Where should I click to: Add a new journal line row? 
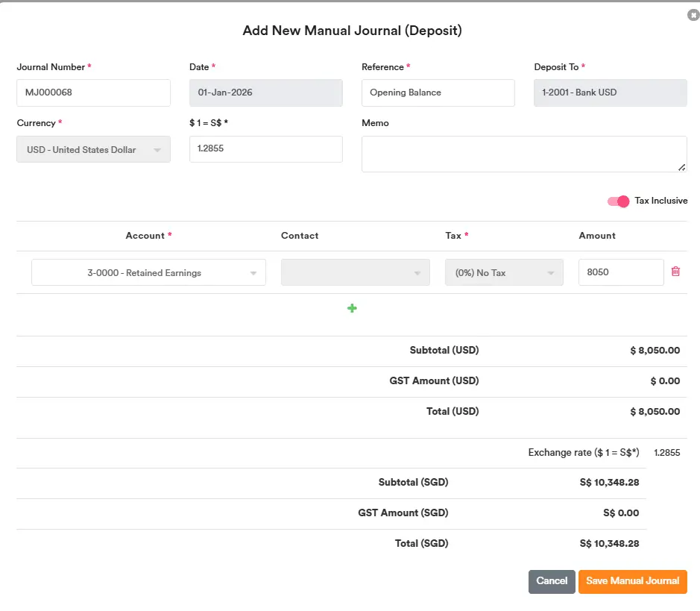tap(352, 308)
